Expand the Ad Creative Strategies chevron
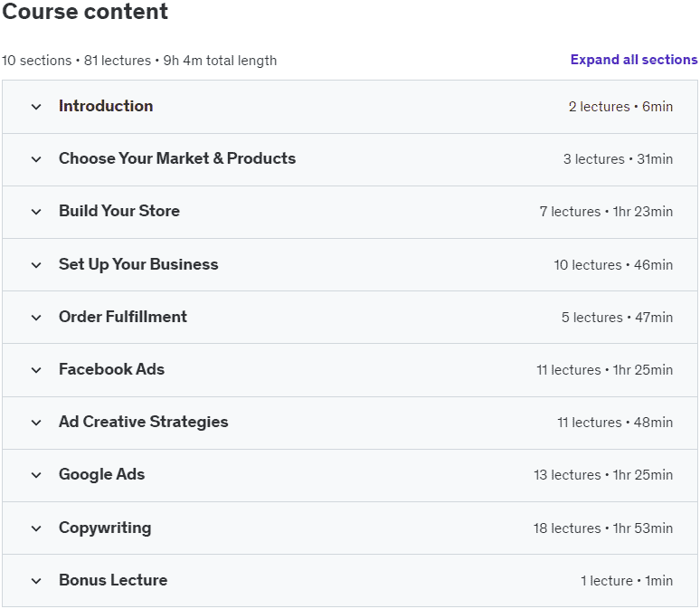Screen dimensions: 700x609 (x=36, y=423)
